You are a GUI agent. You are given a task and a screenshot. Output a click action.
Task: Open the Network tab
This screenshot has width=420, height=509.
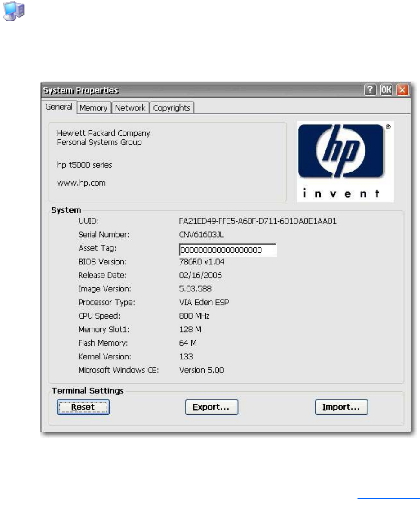(x=130, y=108)
